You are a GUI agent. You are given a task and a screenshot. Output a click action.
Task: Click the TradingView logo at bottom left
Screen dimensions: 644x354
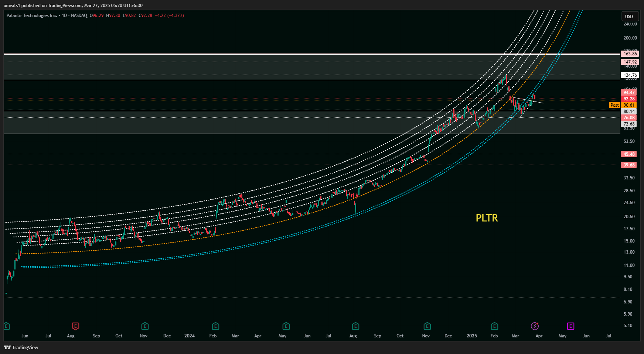(21, 347)
